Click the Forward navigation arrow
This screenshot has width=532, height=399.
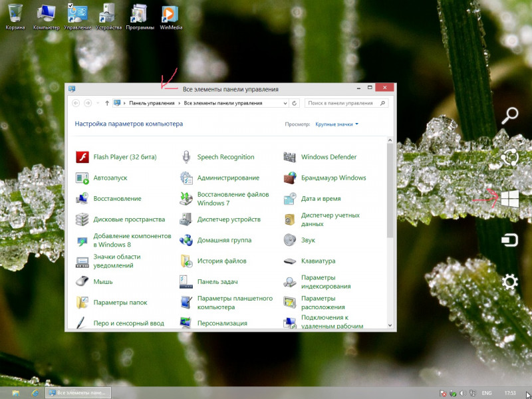click(x=88, y=103)
